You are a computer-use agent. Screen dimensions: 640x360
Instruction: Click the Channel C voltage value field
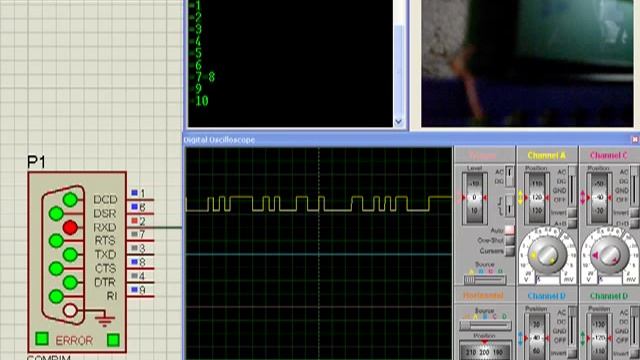[610, 280]
